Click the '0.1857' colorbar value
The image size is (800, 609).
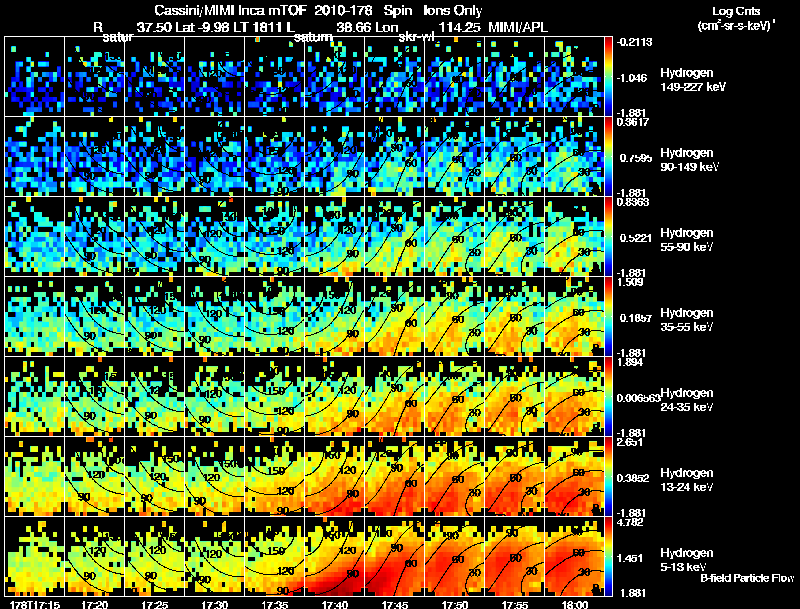click(x=636, y=318)
